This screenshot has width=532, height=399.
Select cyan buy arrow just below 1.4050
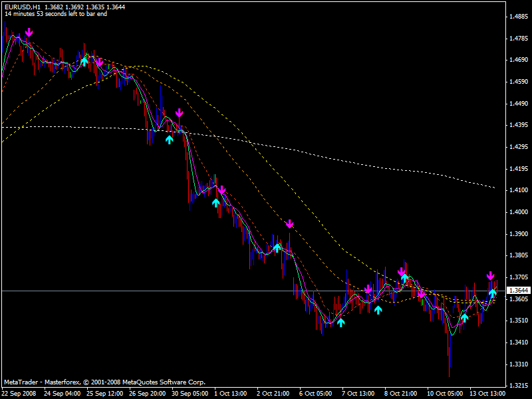coord(215,203)
